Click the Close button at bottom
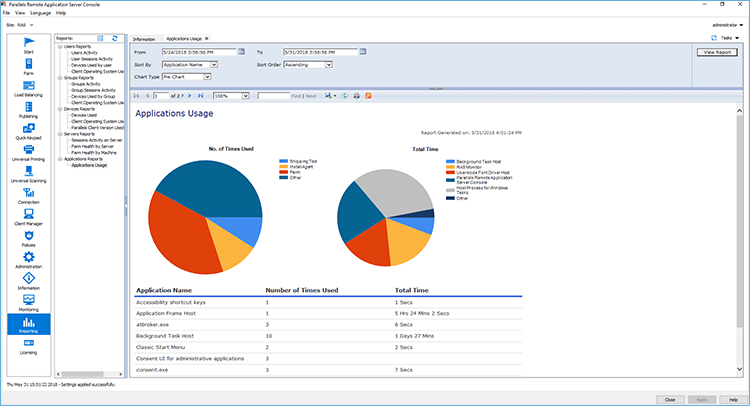The image size is (750, 406). pos(670,399)
